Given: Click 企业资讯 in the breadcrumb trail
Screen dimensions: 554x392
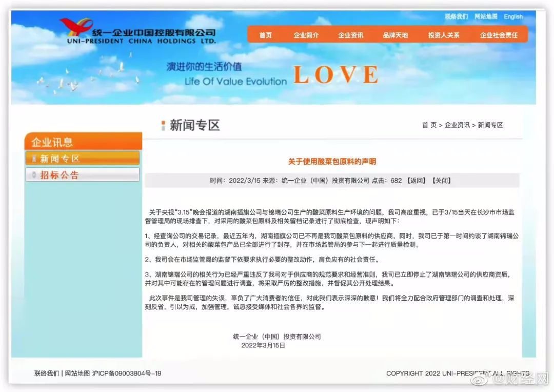Looking at the screenshot, I should 457,125.
